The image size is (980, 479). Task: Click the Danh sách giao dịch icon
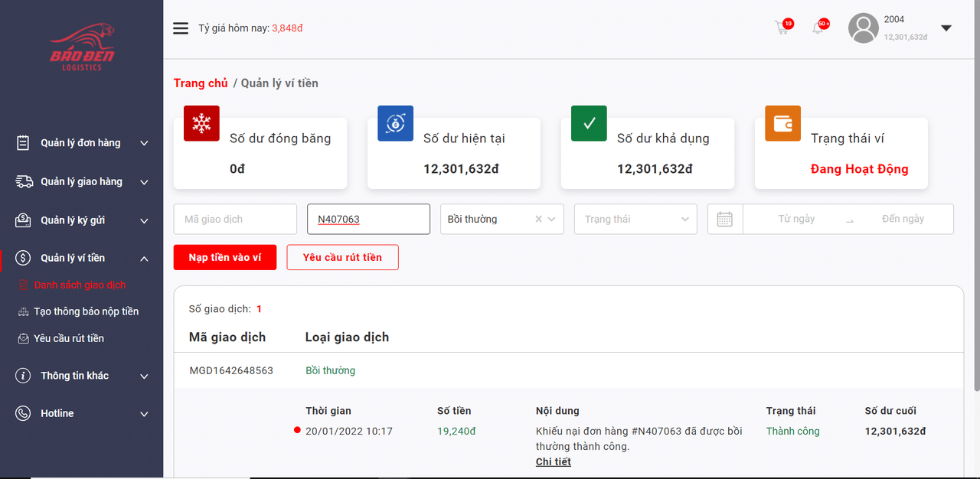click(x=24, y=285)
